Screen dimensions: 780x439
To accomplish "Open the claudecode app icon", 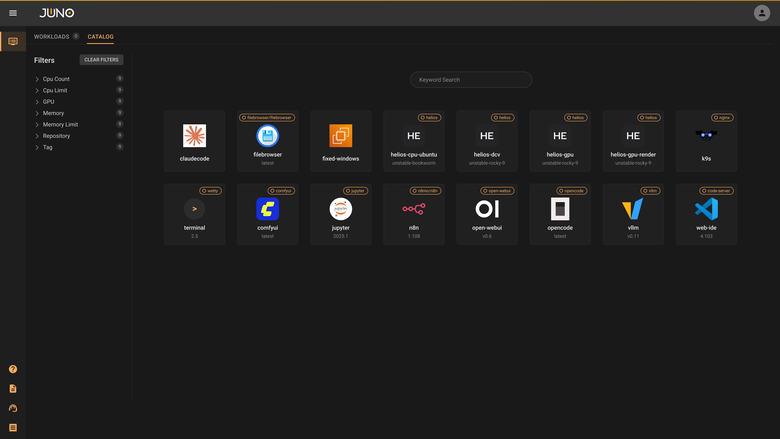I will tap(195, 136).
